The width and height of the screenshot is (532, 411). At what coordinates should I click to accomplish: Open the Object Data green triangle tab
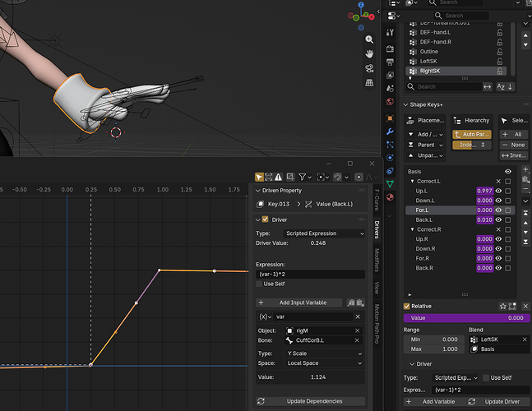point(391,184)
